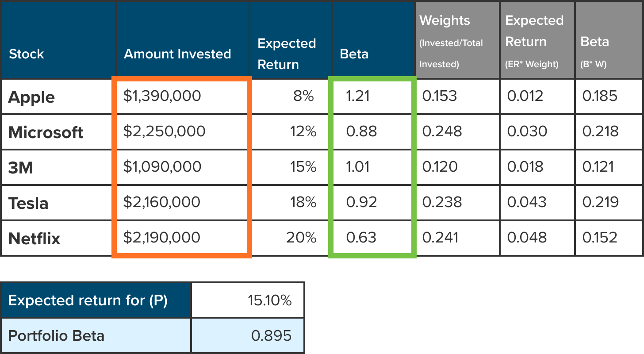Click the Microsoft stock name cell
Screen dimensions: 644x354
point(46,132)
